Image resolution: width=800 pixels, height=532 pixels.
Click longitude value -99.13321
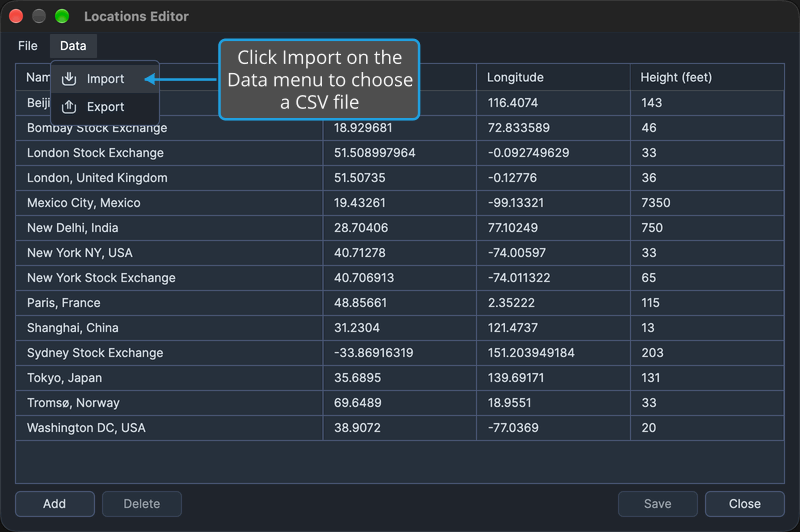pyautogui.click(x=516, y=203)
